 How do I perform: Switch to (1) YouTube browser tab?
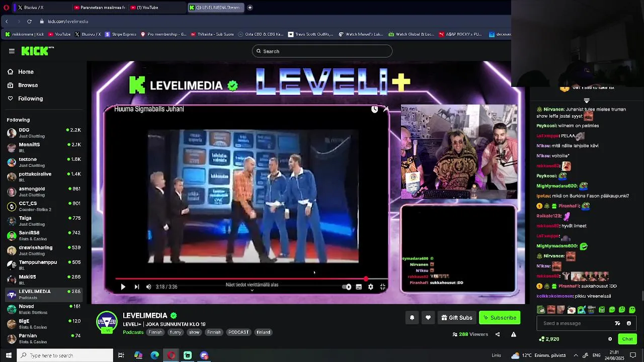[x=157, y=8]
